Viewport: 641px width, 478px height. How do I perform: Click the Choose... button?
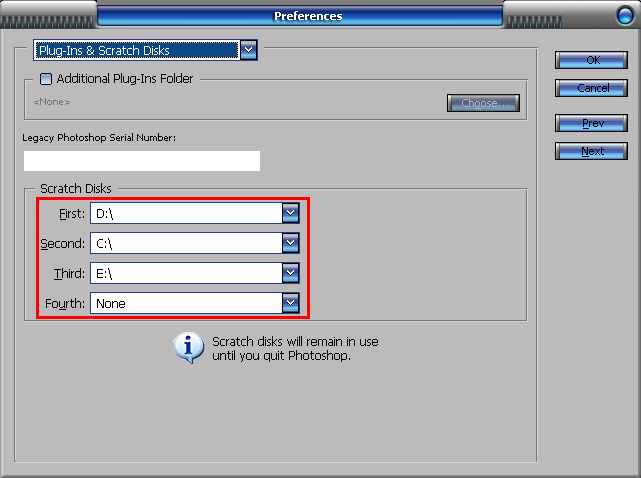483,103
